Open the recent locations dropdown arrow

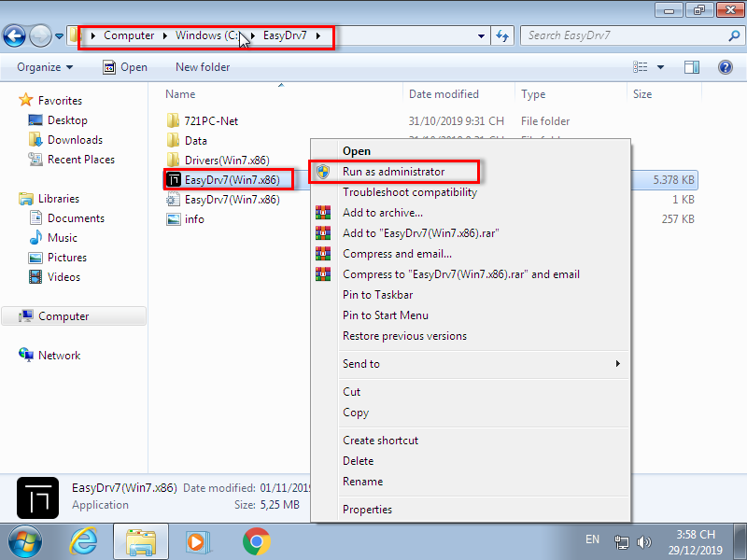click(x=59, y=35)
